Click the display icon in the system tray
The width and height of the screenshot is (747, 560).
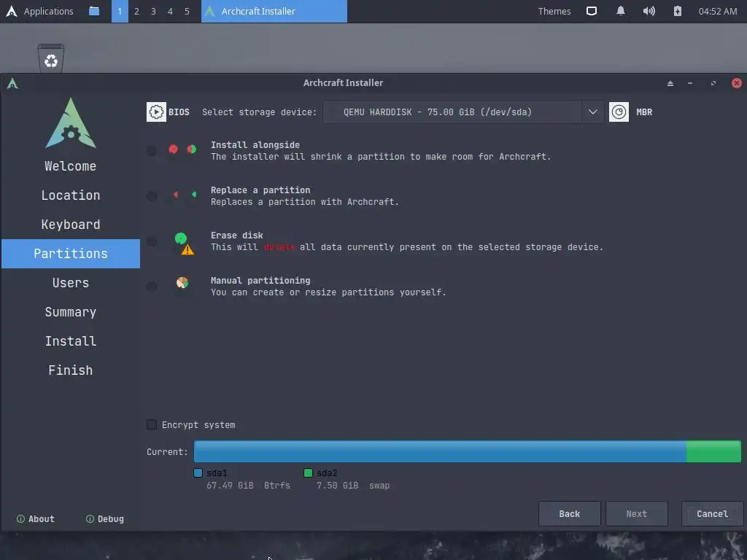(x=591, y=11)
